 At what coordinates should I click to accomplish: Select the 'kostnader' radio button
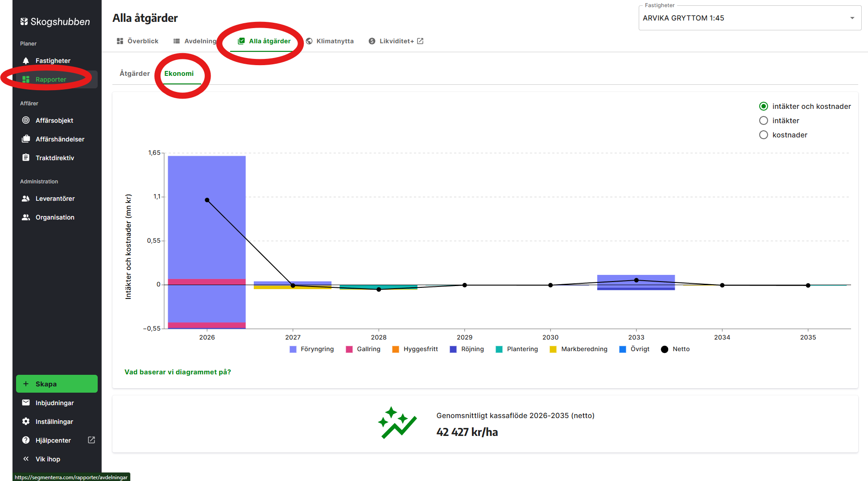tap(764, 135)
